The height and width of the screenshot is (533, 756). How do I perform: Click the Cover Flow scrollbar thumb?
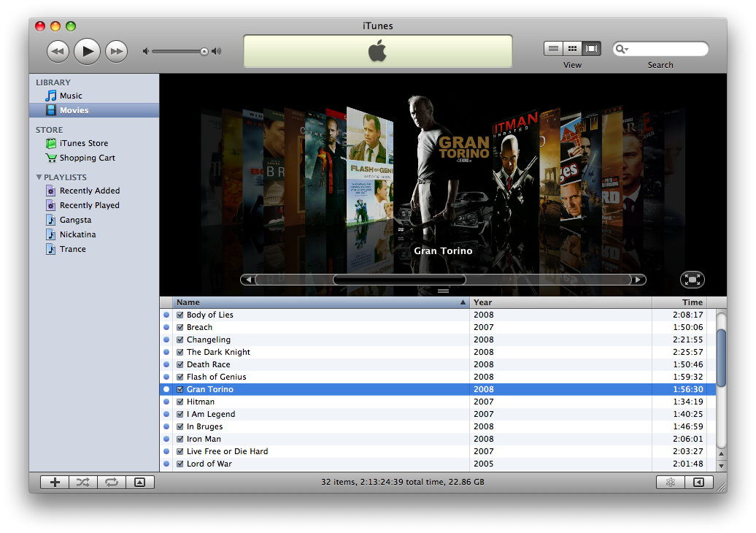coord(399,280)
